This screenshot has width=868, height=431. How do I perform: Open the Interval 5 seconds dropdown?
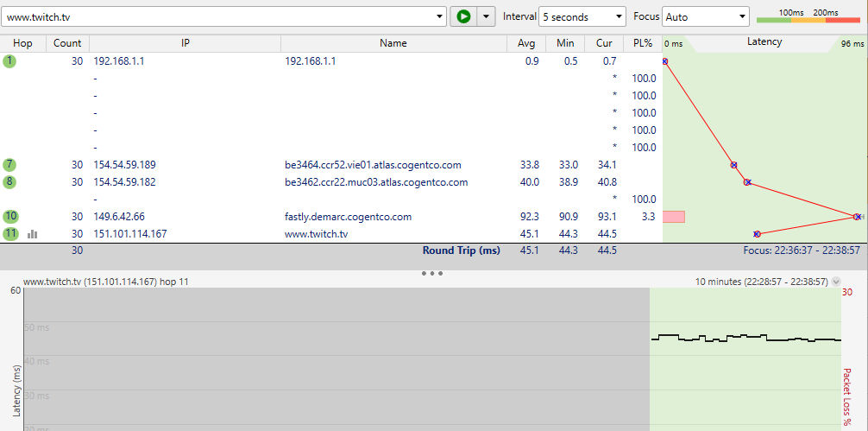tap(582, 16)
